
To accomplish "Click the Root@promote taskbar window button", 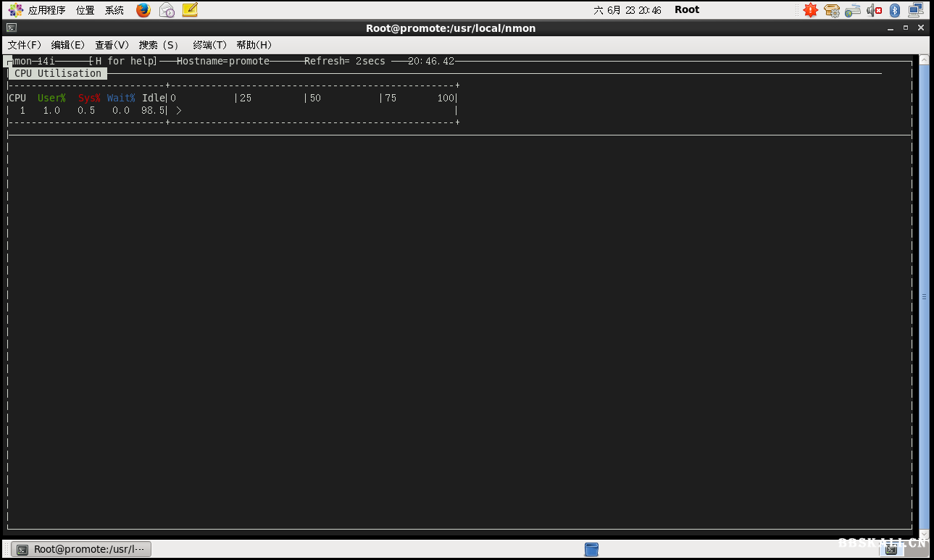I will [80, 548].
